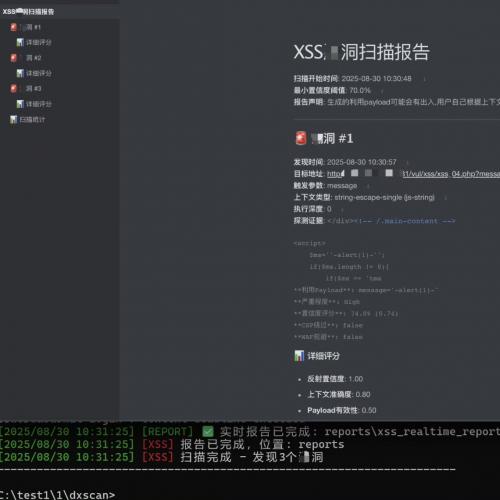The height and width of the screenshot is (500, 500).
Task: Click the 利用Payload message= line
Action: point(366,290)
